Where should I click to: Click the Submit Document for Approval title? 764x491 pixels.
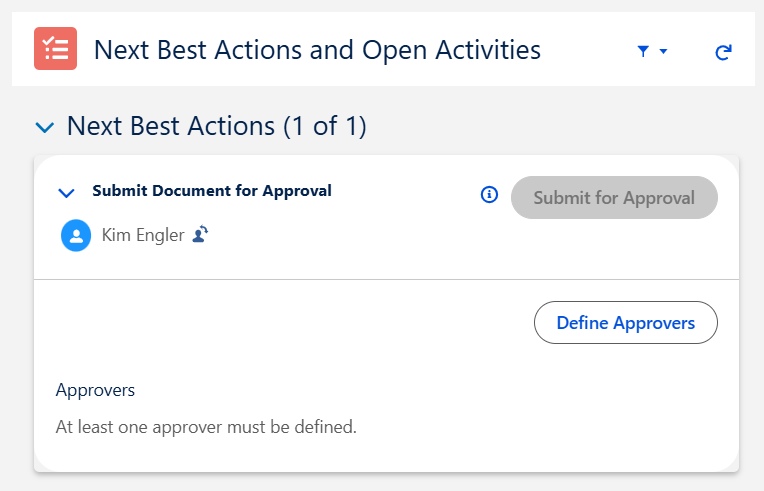tap(212, 191)
